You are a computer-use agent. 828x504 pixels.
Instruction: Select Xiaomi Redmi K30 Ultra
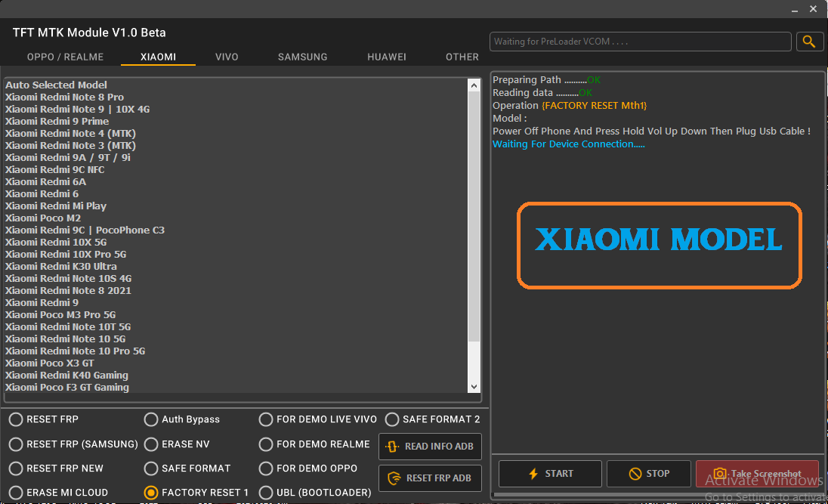pyautogui.click(x=61, y=267)
